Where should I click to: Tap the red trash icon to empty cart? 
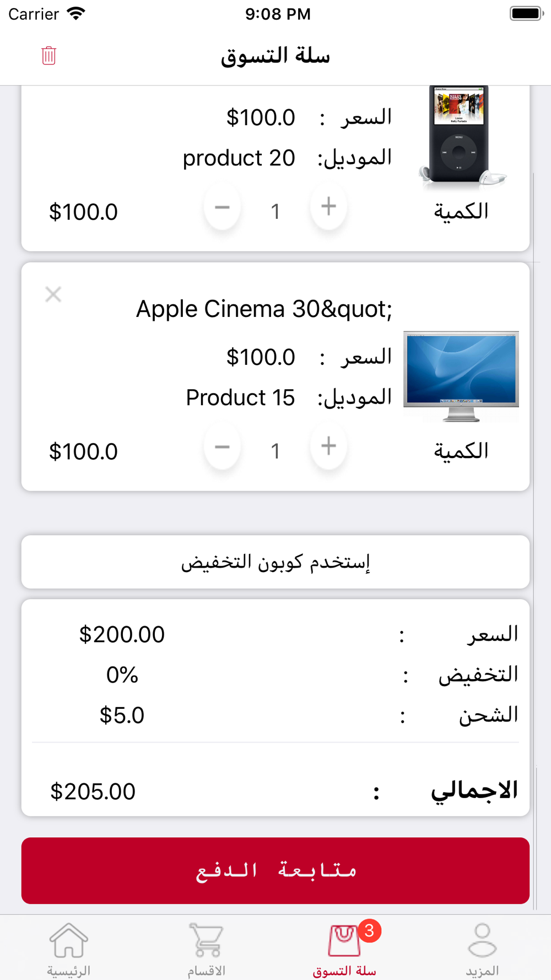(48, 56)
